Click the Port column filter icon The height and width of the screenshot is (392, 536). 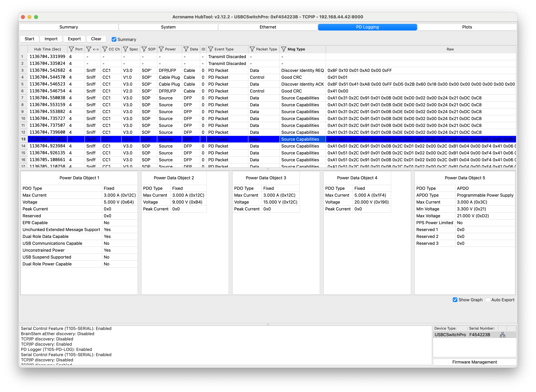coord(71,49)
